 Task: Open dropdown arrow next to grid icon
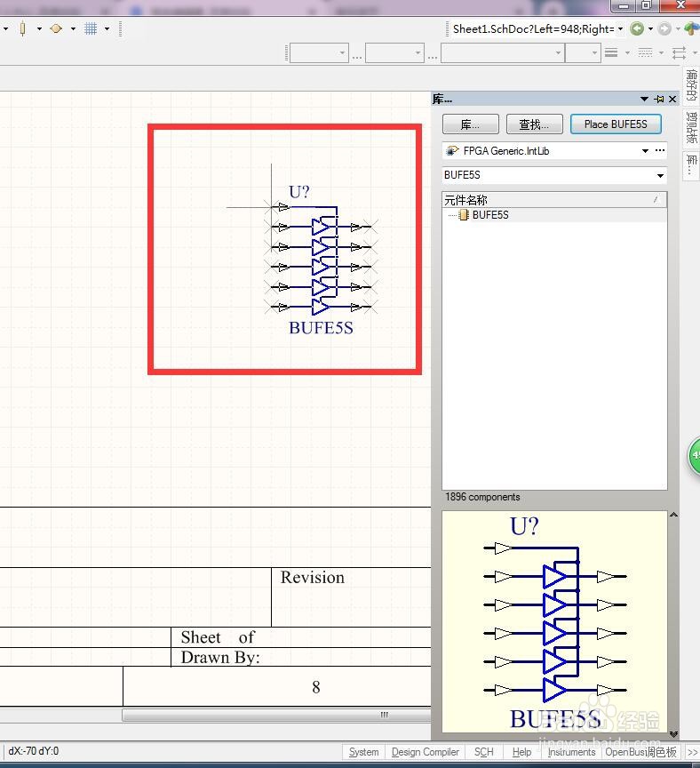[107, 29]
